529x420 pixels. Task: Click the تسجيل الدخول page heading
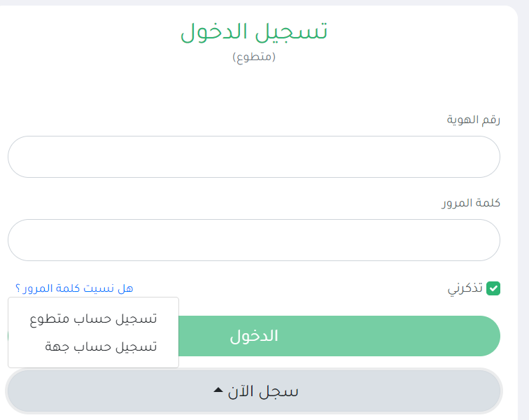pyautogui.click(x=254, y=31)
